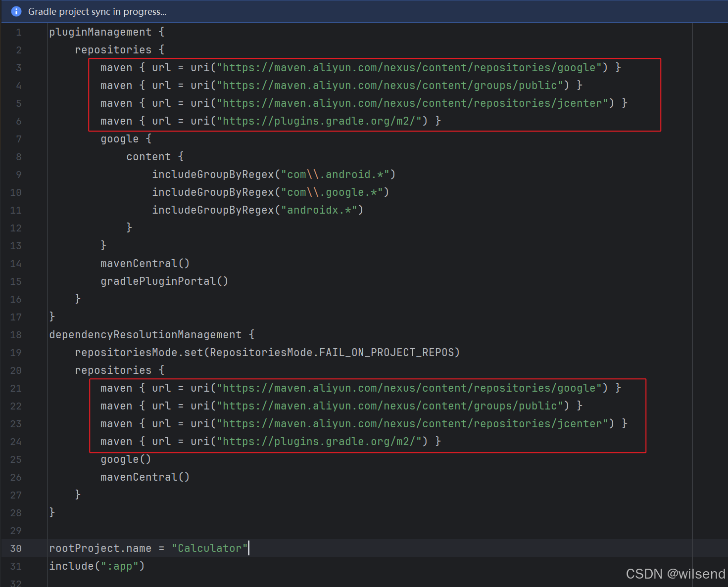Click line number 1 in the gutter
The height and width of the screenshot is (587, 728).
pyautogui.click(x=18, y=32)
